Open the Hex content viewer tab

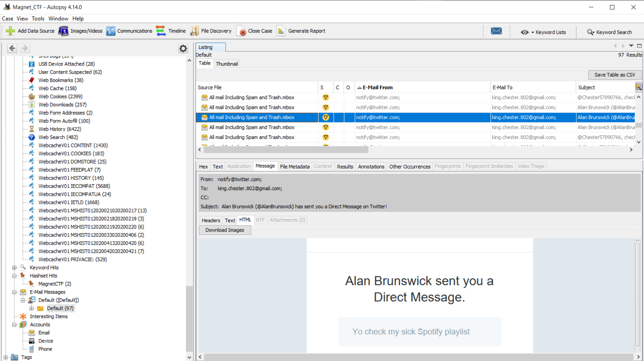click(x=203, y=167)
